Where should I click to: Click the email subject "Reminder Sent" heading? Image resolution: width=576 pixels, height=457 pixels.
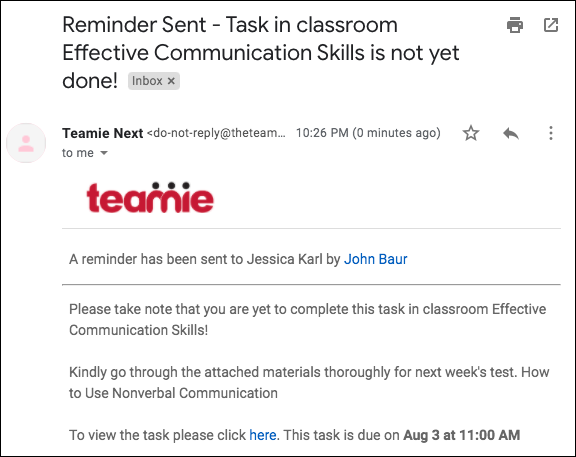coord(261,53)
